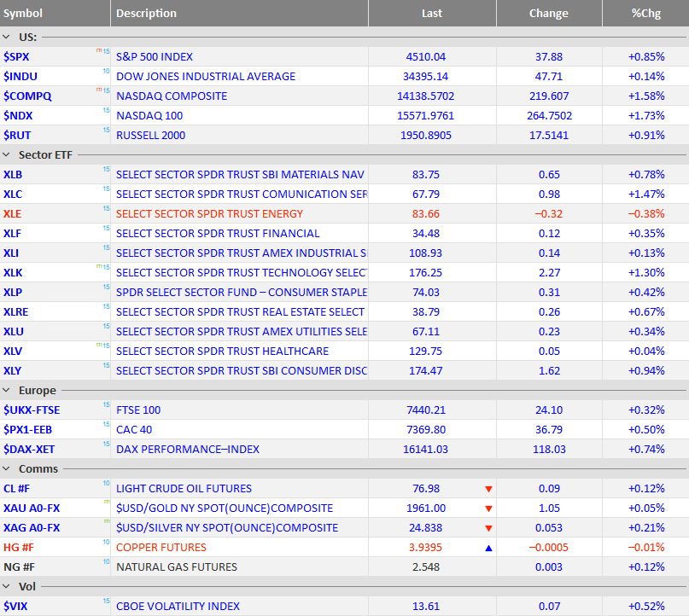Click the m badge beside XAU A0-FX
Screen dimensions: 689x616
click(107, 502)
